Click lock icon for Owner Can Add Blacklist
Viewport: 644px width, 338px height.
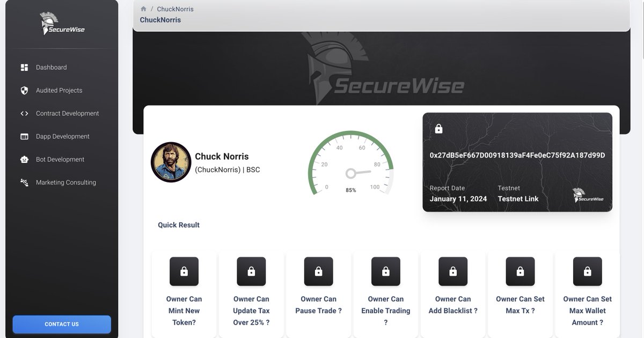tap(453, 271)
